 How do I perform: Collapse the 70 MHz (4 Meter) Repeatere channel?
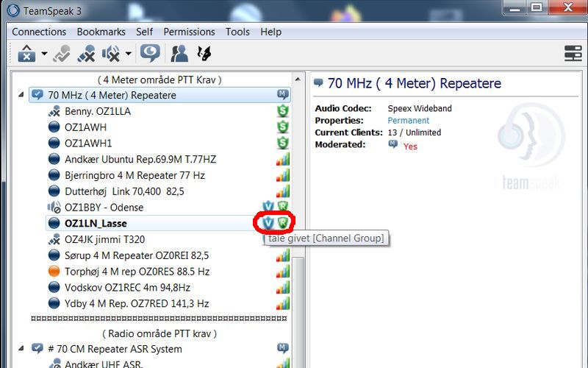click(21, 95)
